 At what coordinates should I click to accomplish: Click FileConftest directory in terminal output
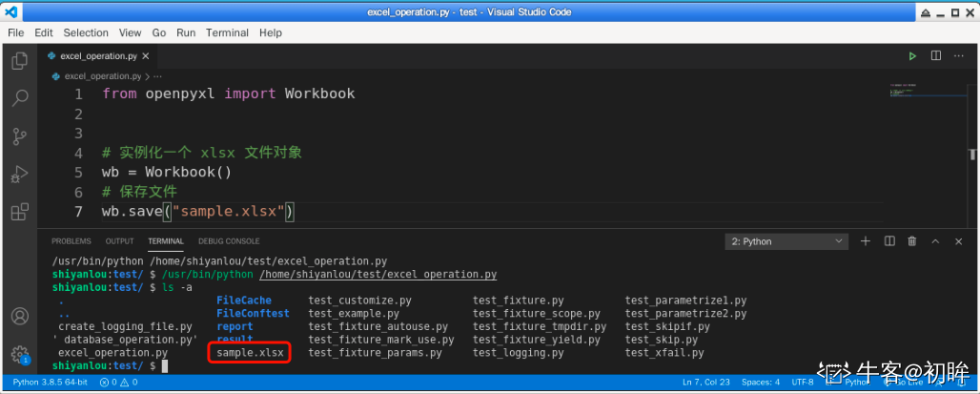[x=254, y=314]
